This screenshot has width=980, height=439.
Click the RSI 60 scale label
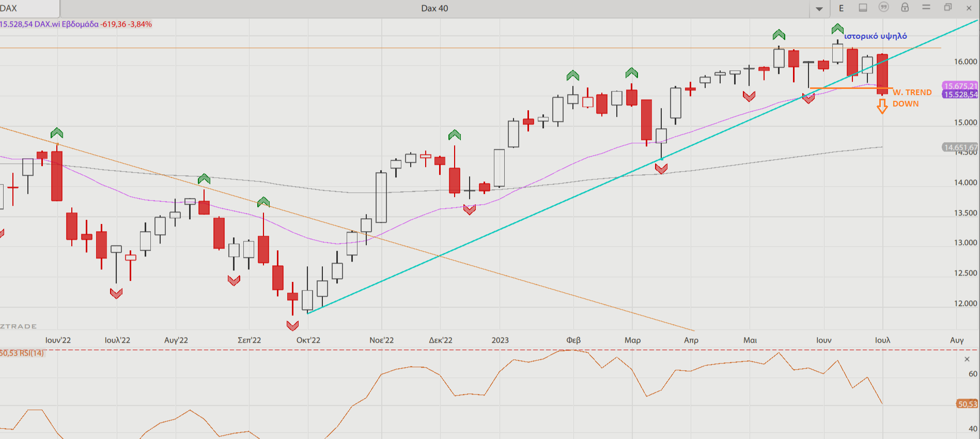tap(973, 374)
